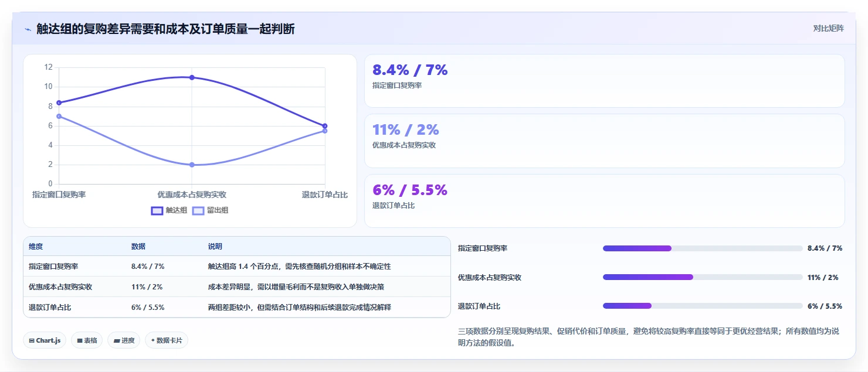This screenshot has height=372, width=868.
Task: Click the note starting 成本差异明显
Action: click(296, 287)
